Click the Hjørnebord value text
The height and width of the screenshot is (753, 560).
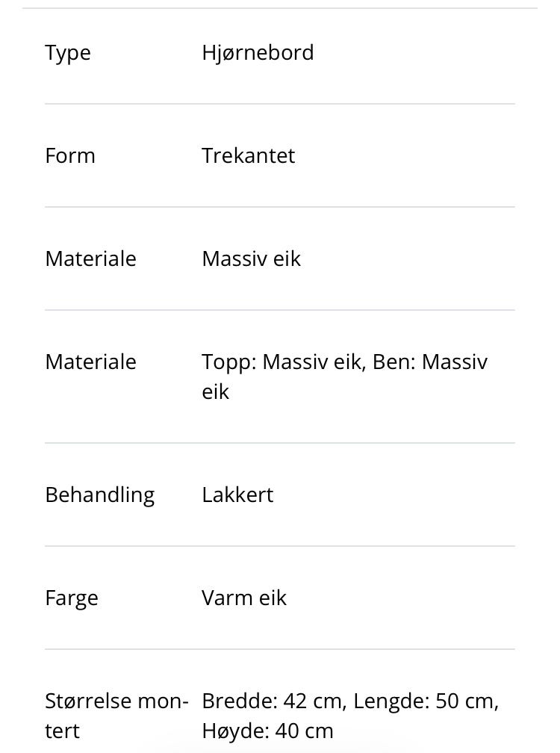(x=258, y=53)
